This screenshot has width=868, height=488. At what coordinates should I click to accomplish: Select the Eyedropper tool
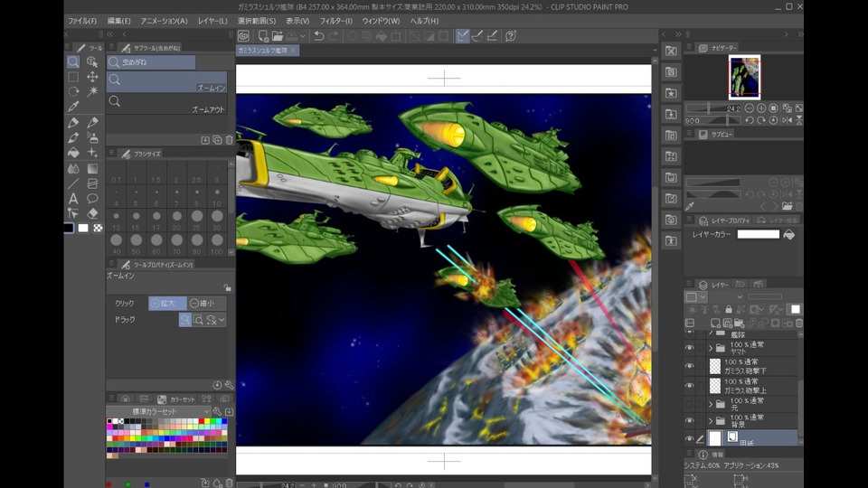[73, 107]
